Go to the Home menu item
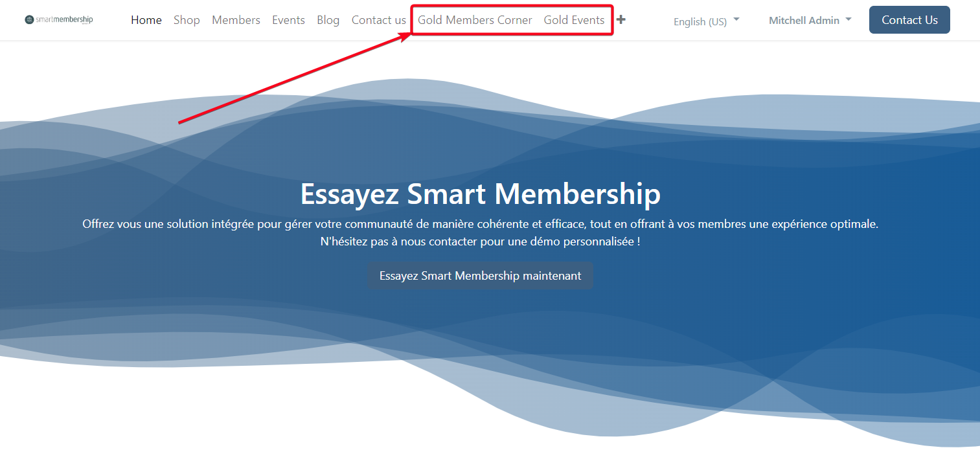The image size is (980, 472). point(146,20)
